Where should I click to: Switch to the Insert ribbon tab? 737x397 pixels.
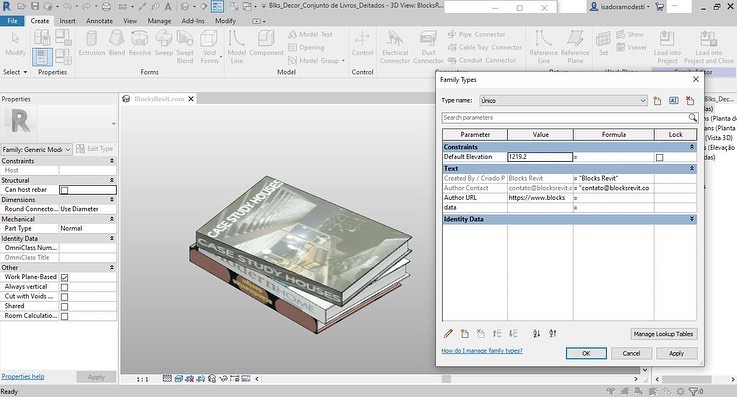pyautogui.click(x=67, y=21)
